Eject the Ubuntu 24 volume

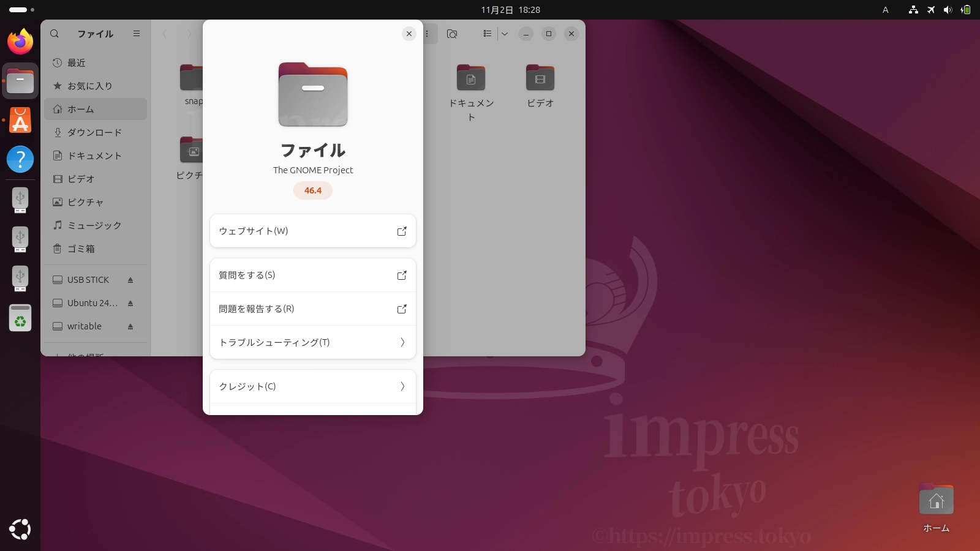pos(130,303)
